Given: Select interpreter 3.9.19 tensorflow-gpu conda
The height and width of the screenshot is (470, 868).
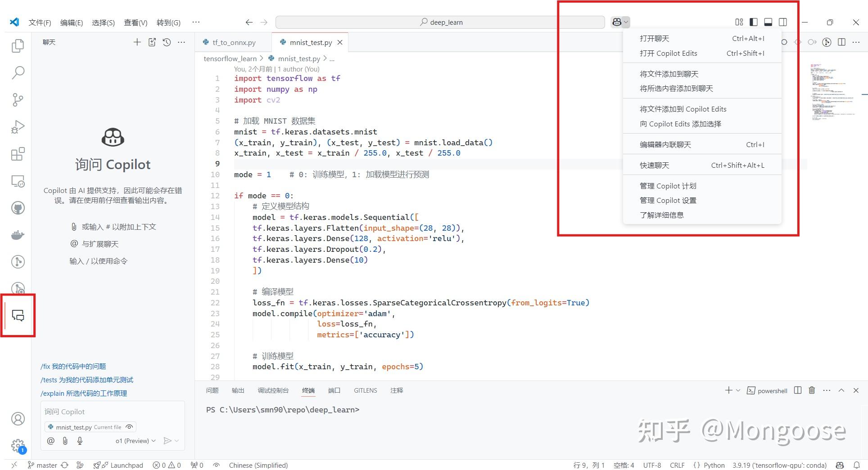Looking at the screenshot, I should click(779, 465).
